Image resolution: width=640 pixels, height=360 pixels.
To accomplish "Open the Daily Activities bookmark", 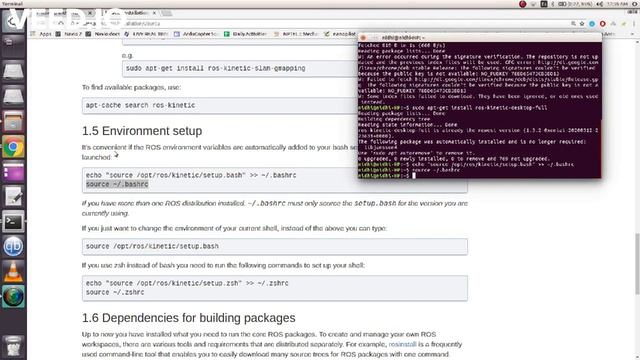I will pos(245,34).
